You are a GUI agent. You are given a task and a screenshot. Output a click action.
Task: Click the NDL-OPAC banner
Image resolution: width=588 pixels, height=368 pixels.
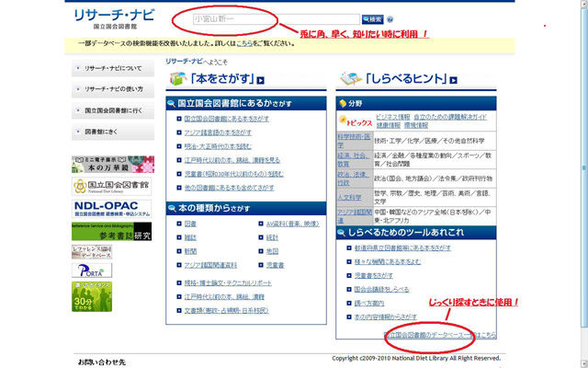[x=112, y=209]
